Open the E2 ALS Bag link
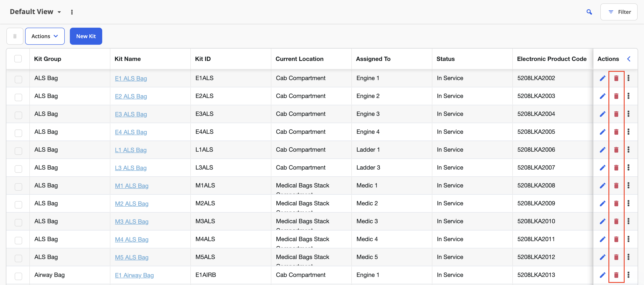The height and width of the screenshot is (285, 644). pyautogui.click(x=131, y=96)
